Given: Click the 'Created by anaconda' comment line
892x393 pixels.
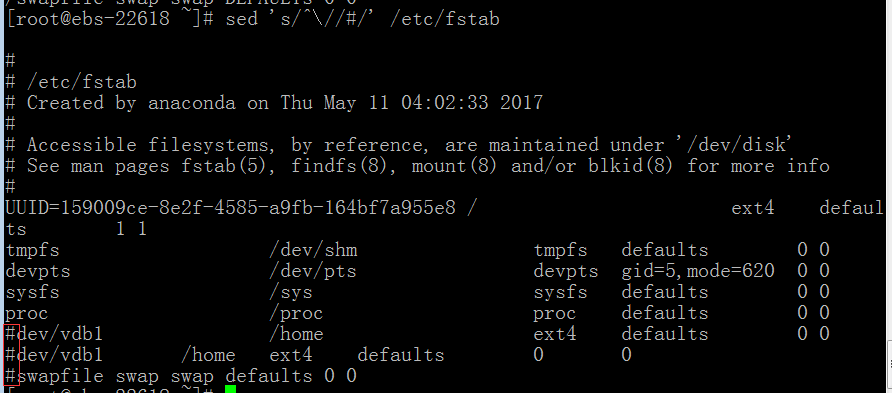Looking at the screenshot, I should click(274, 103).
